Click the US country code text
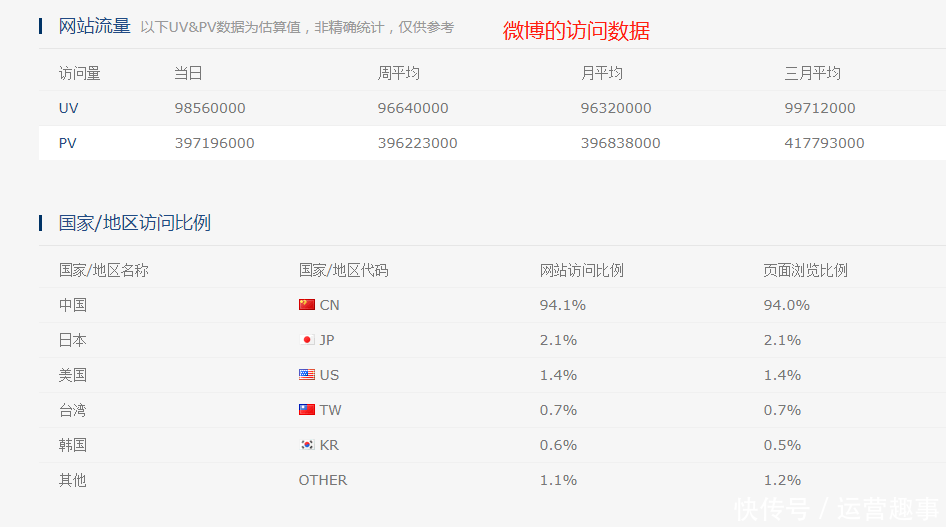The image size is (946, 527). 329,375
